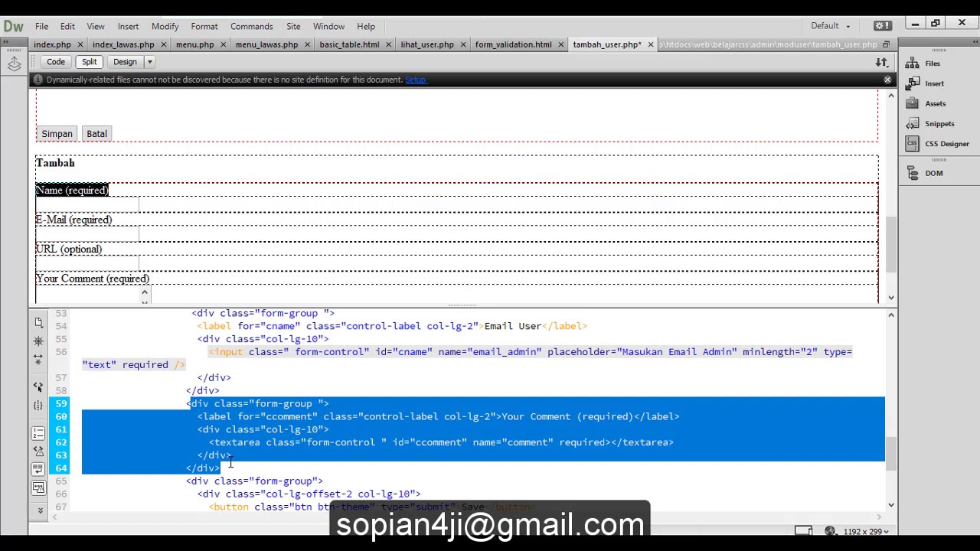This screenshot has width=980, height=551.
Task: Toggle Line Numbers in the code toolbar
Action: [38, 434]
